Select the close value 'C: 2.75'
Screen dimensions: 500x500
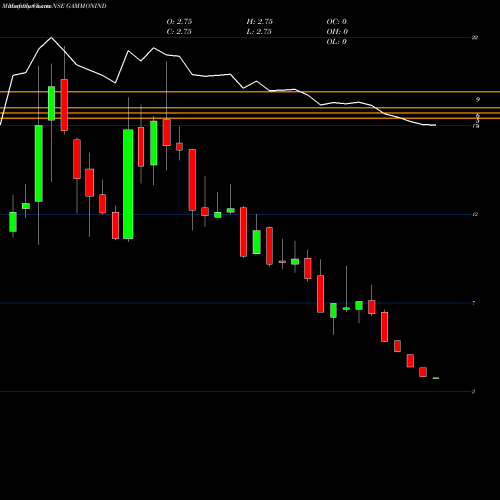[179, 32]
